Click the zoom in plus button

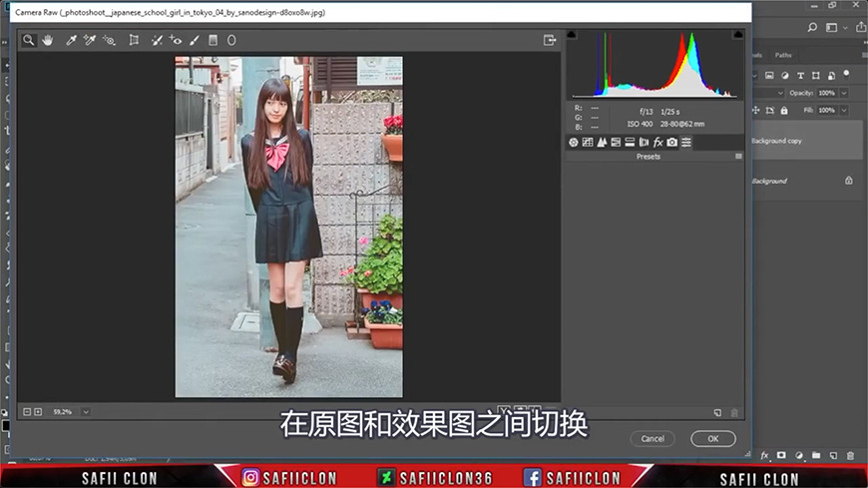pos(38,411)
